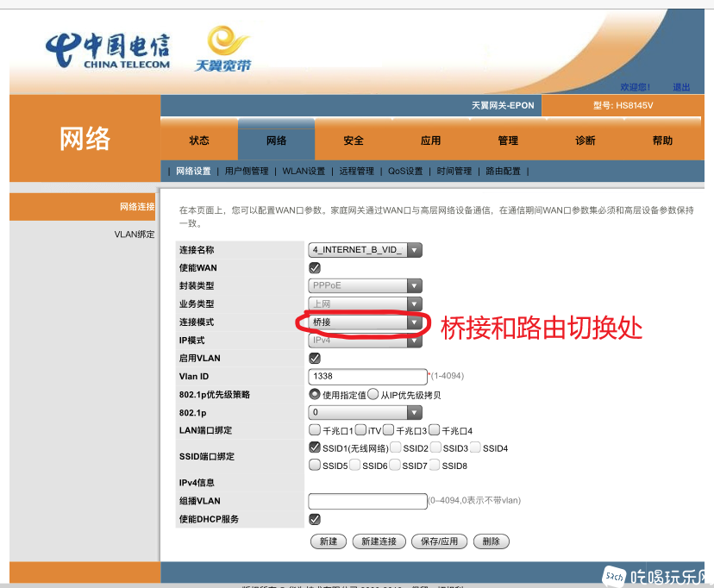The width and height of the screenshot is (714, 588).
Task: Switch to the 安全 tab
Action: (354, 141)
